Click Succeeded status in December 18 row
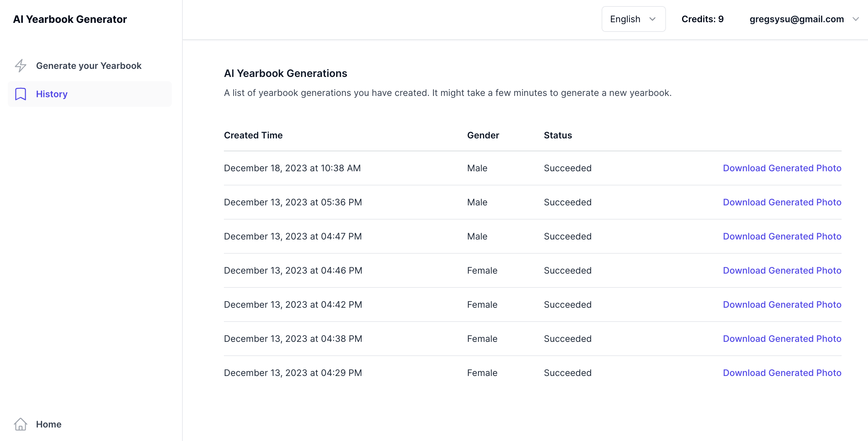868x441 pixels. (568, 168)
